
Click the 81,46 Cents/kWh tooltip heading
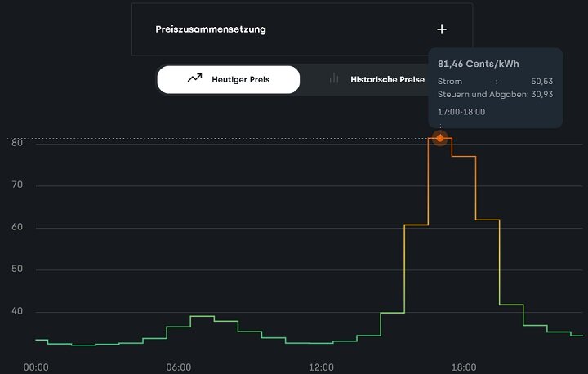479,64
